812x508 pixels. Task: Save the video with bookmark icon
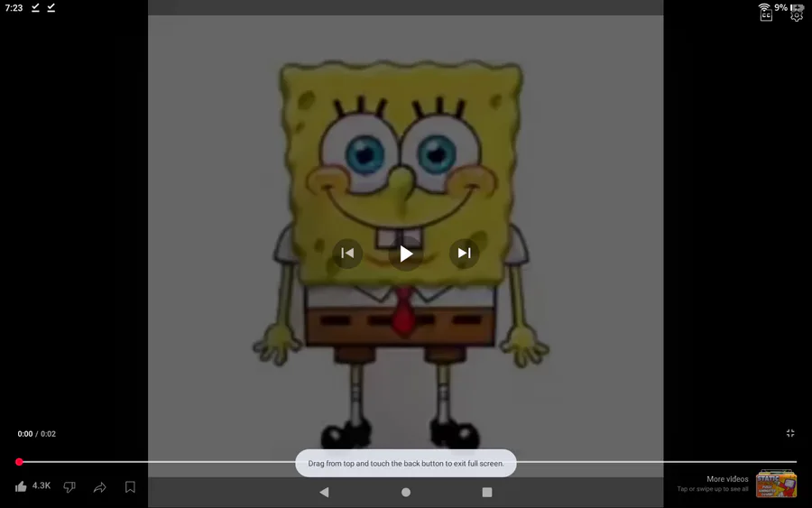[x=130, y=486]
